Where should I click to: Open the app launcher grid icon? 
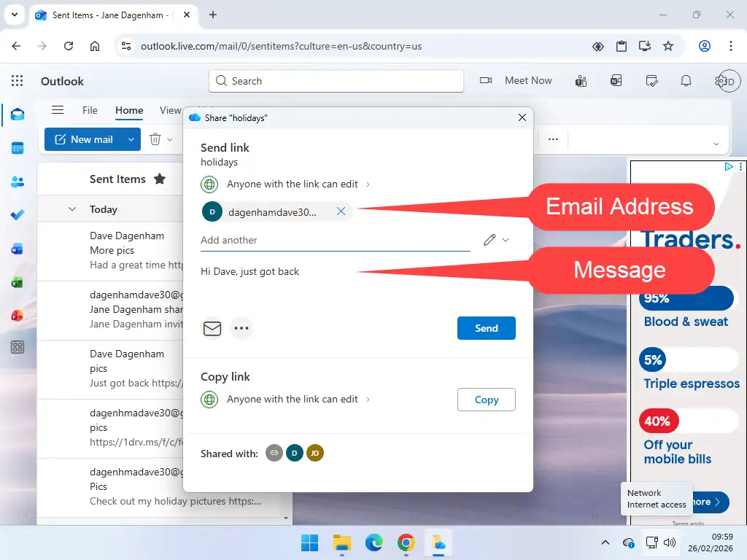click(x=17, y=80)
